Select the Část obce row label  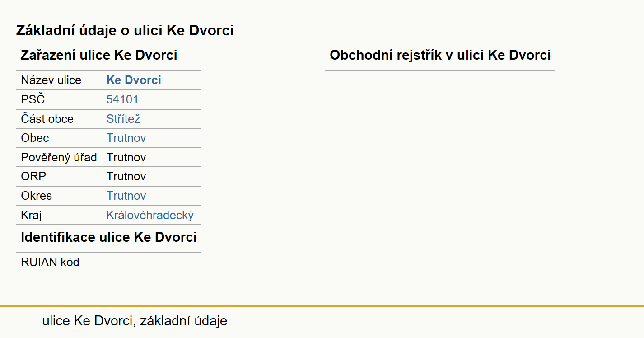47,119
